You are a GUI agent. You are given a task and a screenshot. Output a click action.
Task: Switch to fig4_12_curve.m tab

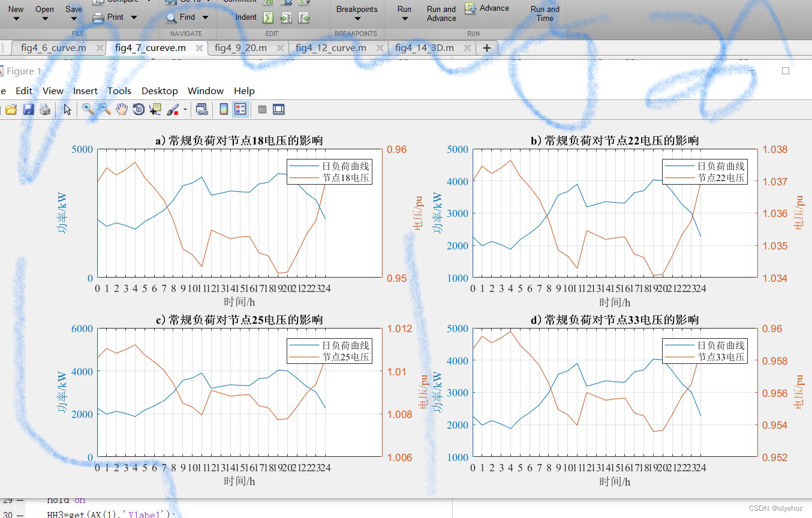pyautogui.click(x=331, y=48)
